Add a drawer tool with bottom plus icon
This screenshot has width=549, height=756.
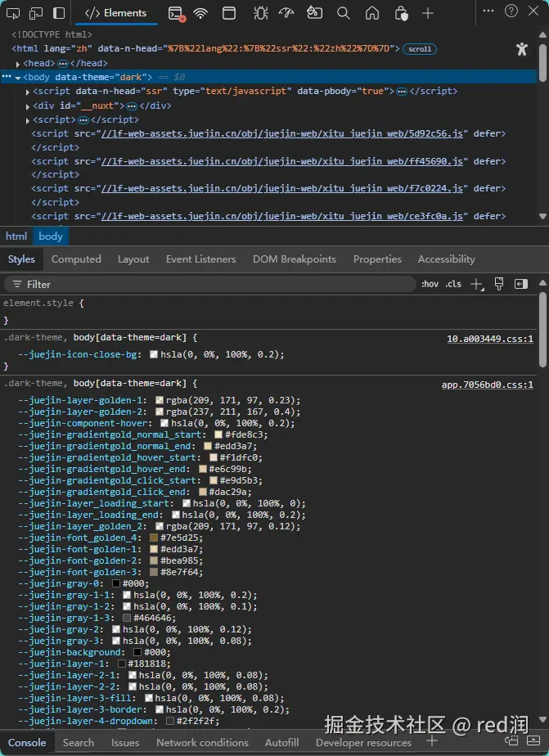click(432, 740)
